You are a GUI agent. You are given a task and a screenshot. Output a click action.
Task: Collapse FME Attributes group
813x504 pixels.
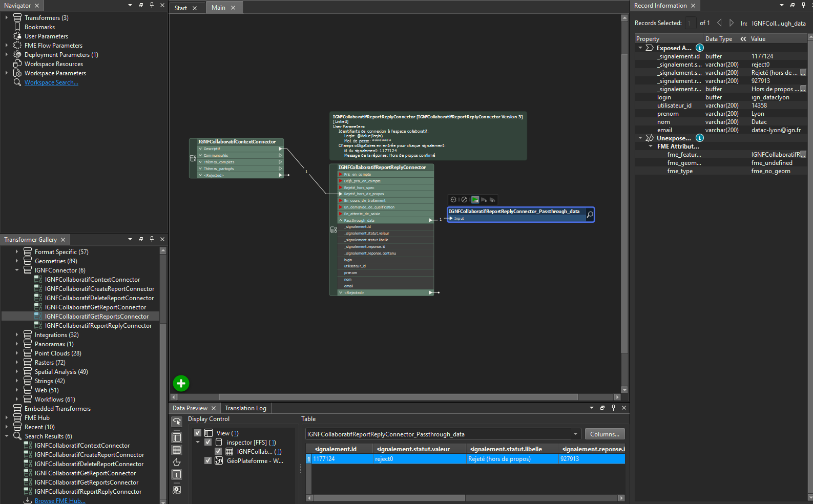(651, 146)
